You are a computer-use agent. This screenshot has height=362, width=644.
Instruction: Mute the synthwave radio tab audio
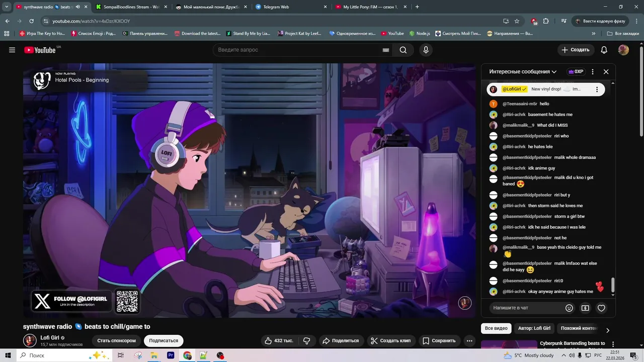pyautogui.click(x=77, y=7)
